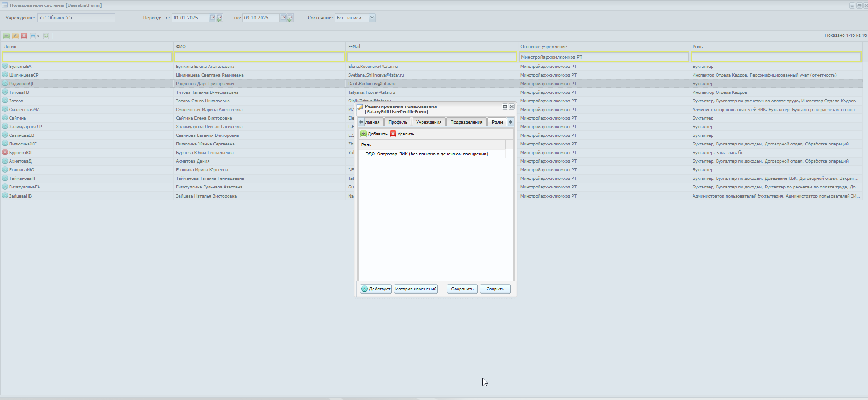Click the name Родионов Даут Григорьевич
This screenshot has width=868, height=400.
(x=205, y=84)
